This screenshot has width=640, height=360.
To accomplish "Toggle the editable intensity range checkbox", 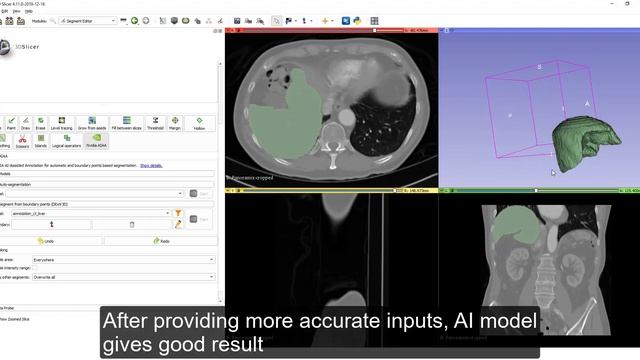I will point(35,268).
